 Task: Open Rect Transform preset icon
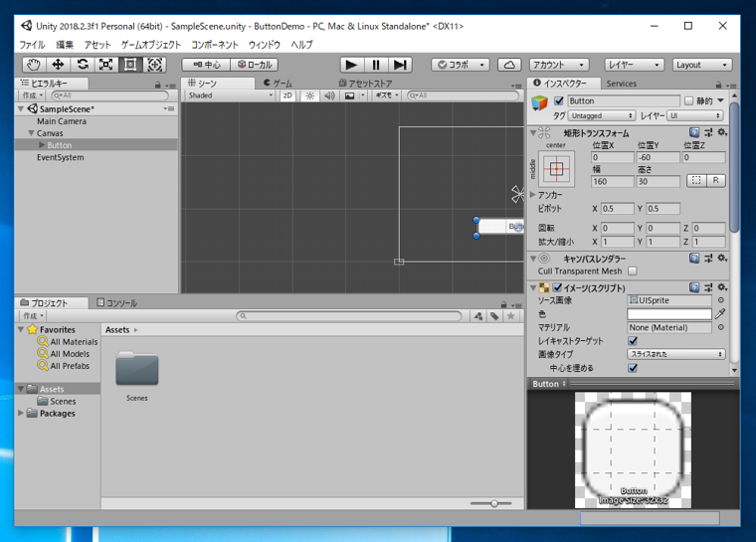[x=708, y=132]
